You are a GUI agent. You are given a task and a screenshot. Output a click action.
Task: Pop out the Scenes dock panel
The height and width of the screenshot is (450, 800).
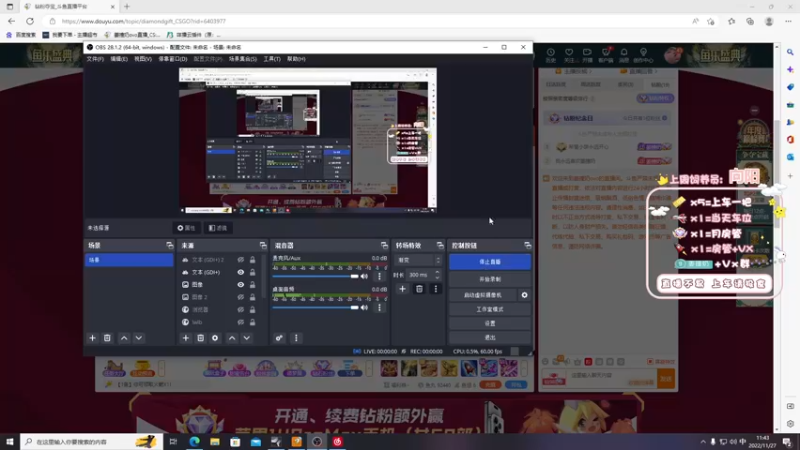click(x=169, y=245)
